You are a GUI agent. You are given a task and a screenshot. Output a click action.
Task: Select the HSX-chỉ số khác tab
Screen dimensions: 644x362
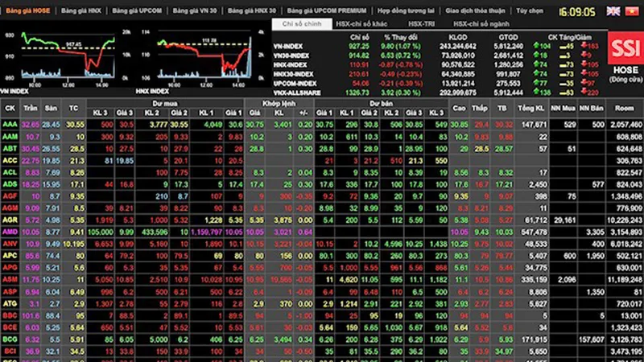point(361,24)
